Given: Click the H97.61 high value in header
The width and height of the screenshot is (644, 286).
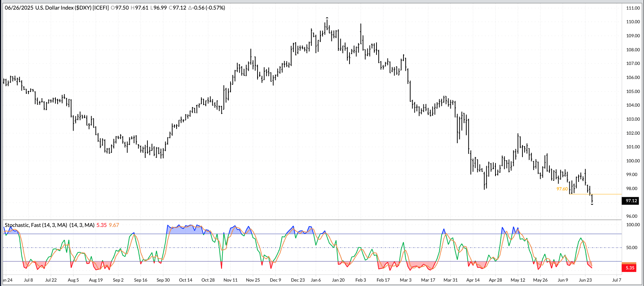Looking at the screenshot, I should [x=139, y=8].
